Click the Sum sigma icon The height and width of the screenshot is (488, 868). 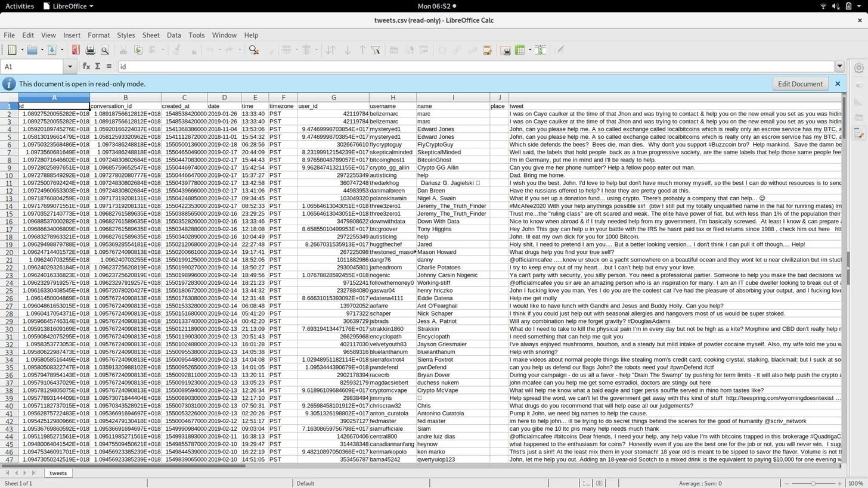[x=98, y=67]
